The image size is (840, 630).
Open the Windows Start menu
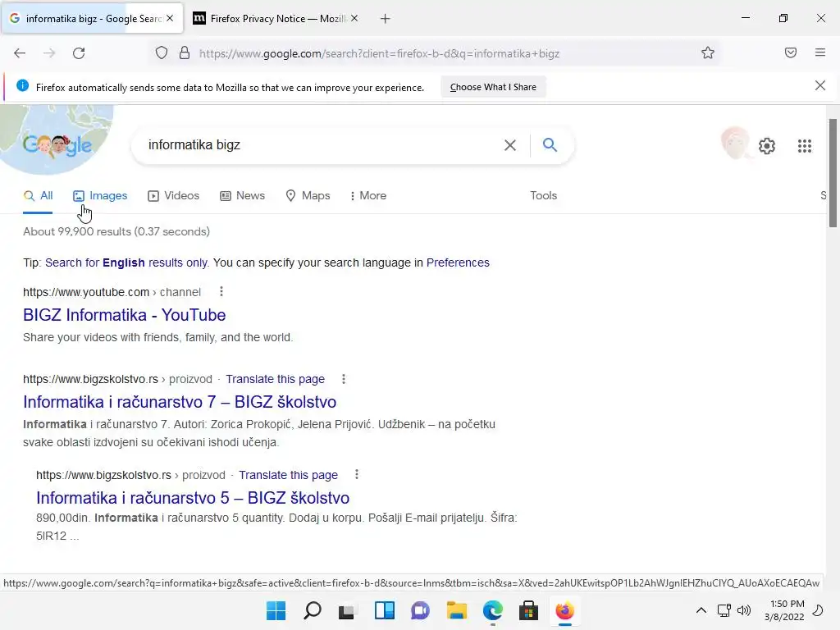click(x=276, y=610)
